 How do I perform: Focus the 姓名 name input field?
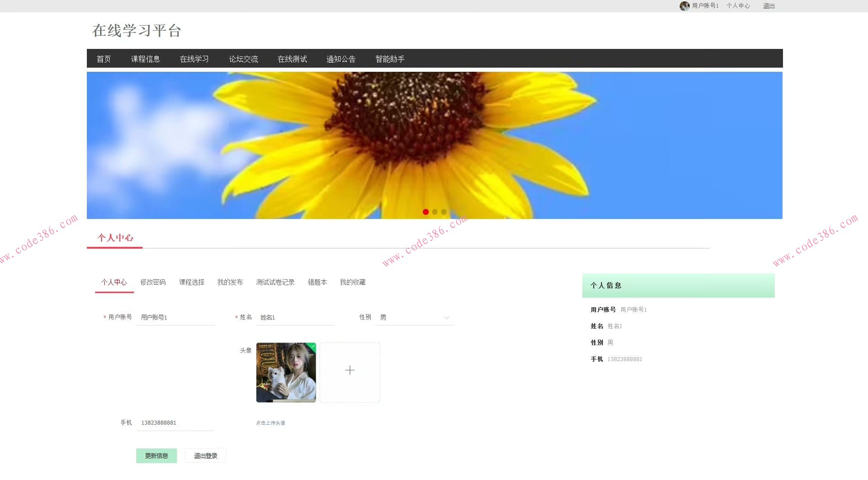click(x=295, y=317)
